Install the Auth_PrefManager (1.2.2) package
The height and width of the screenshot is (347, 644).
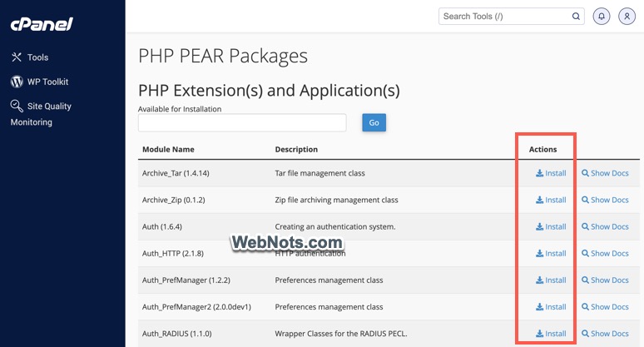pyautogui.click(x=551, y=280)
